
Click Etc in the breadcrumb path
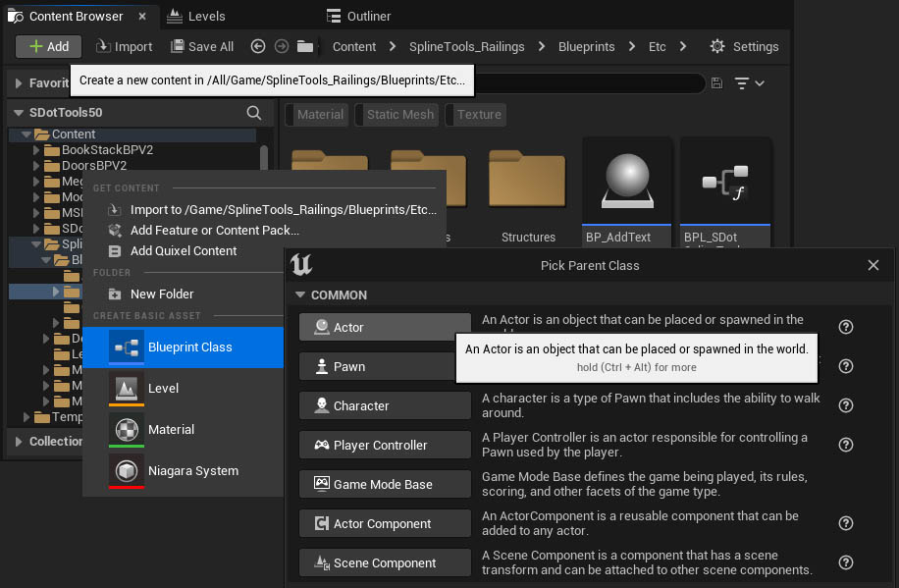coord(657,46)
